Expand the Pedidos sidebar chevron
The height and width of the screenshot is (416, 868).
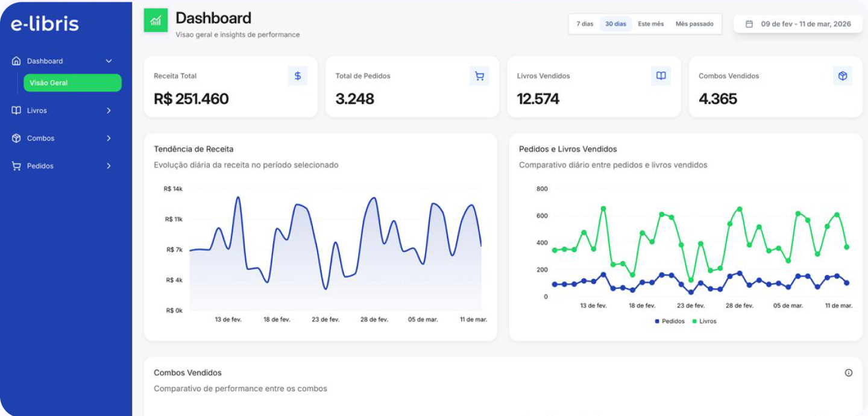point(109,166)
